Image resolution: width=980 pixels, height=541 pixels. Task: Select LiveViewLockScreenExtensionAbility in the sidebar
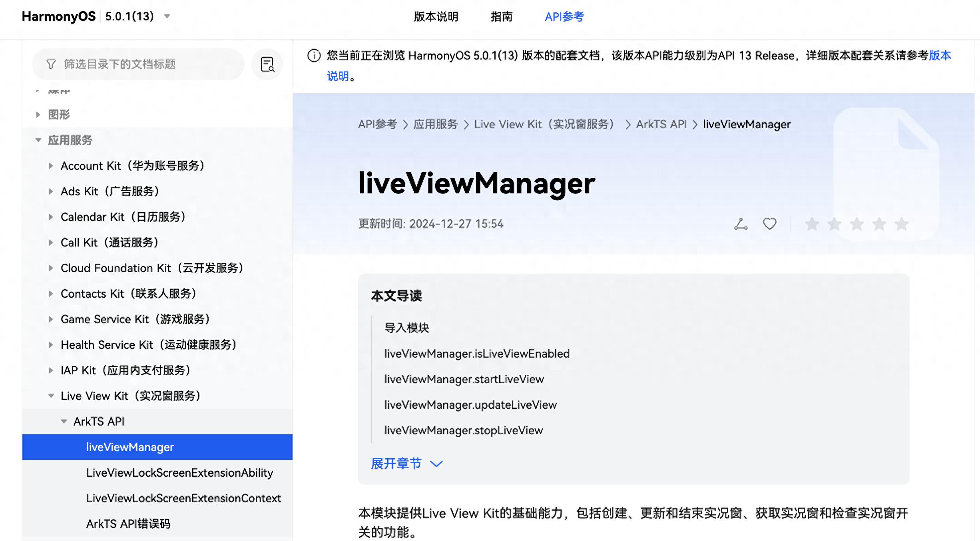179,473
